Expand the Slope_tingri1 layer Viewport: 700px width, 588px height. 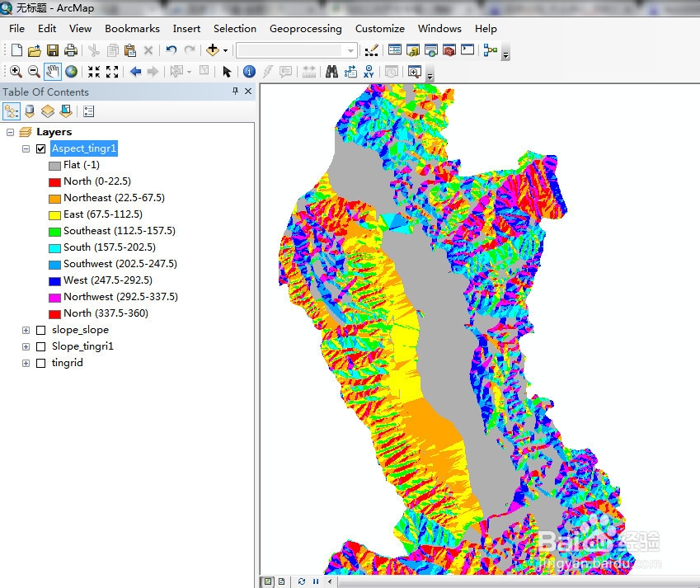(26, 346)
